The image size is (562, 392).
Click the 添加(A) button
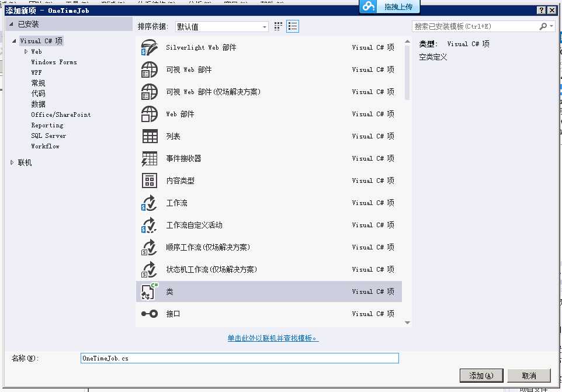tap(481, 376)
